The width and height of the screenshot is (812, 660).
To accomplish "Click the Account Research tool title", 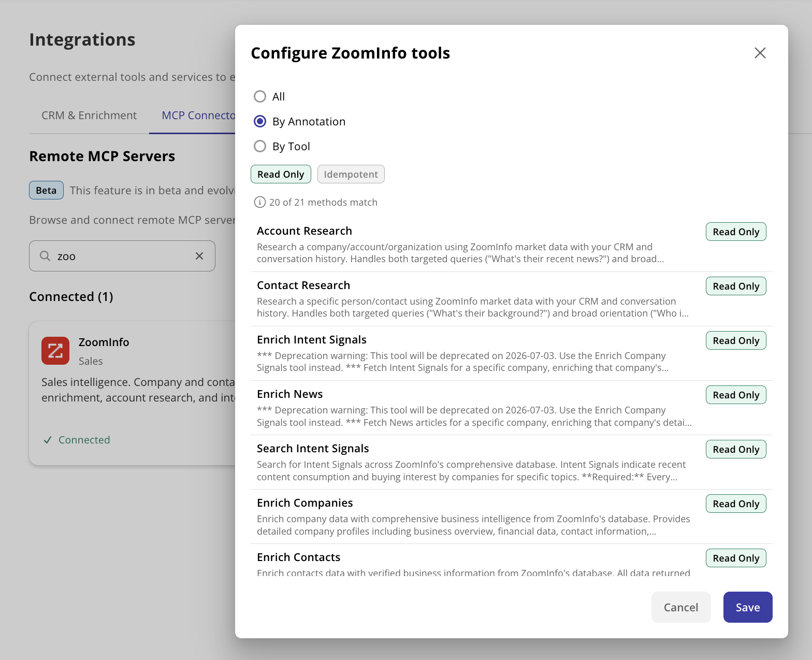I will point(304,231).
